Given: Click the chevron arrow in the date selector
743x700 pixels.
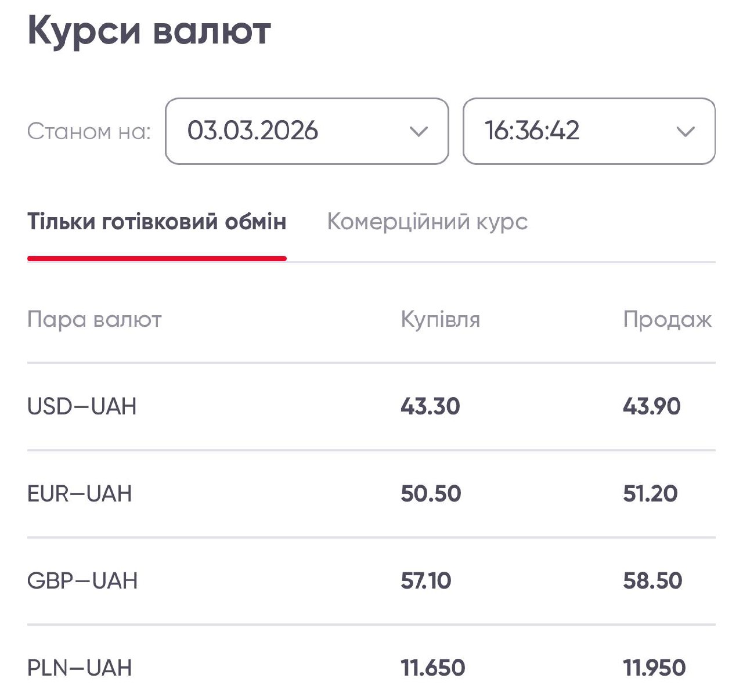Looking at the screenshot, I should pyautogui.click(x=419, y=132).
